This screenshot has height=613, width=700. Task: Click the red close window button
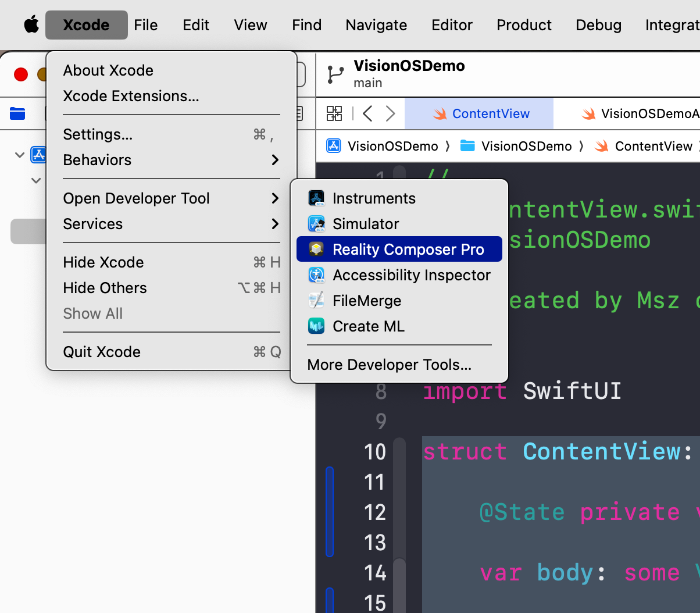click(x=21, y=74)
